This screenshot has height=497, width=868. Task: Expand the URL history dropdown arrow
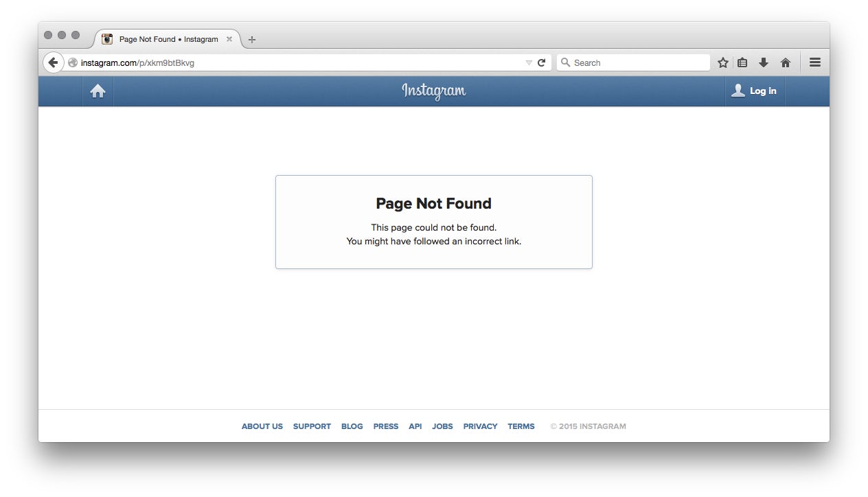[529, 62]
